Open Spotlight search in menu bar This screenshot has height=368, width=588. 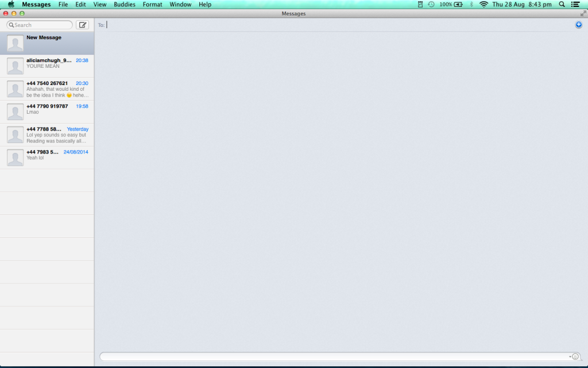(x=562, y=4)
